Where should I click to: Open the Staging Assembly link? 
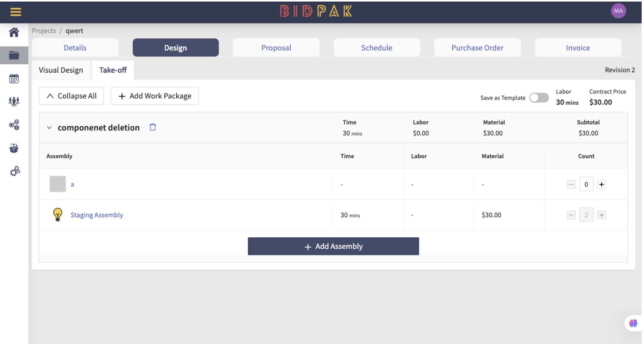(97, 215)
